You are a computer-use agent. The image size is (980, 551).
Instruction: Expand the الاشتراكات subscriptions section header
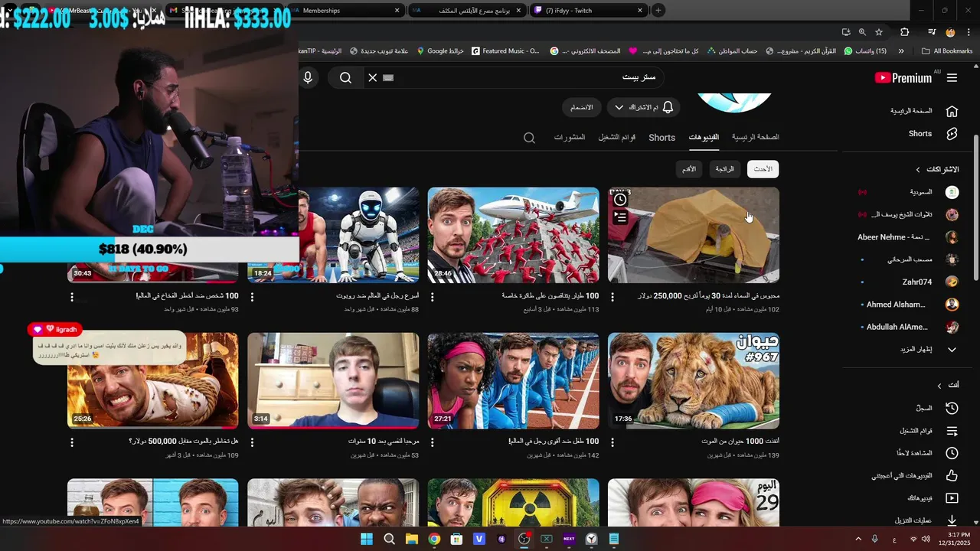click(x=937, y=169)
